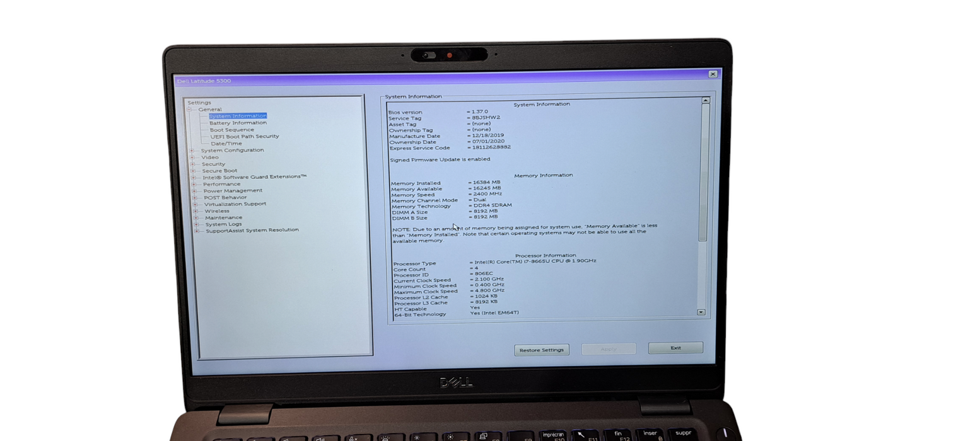
Task: Select the General category label
Action: click(209, 110)
